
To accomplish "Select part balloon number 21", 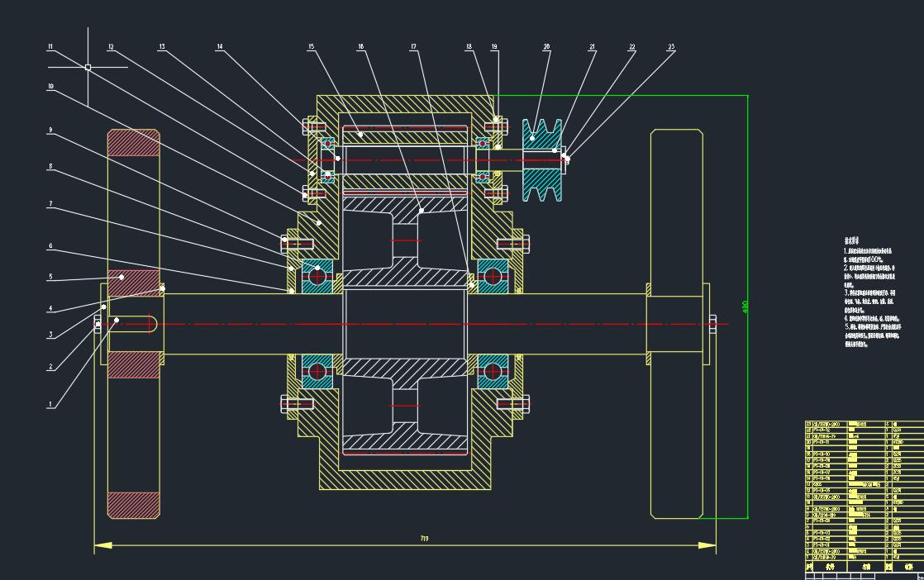I will [593, 46].
